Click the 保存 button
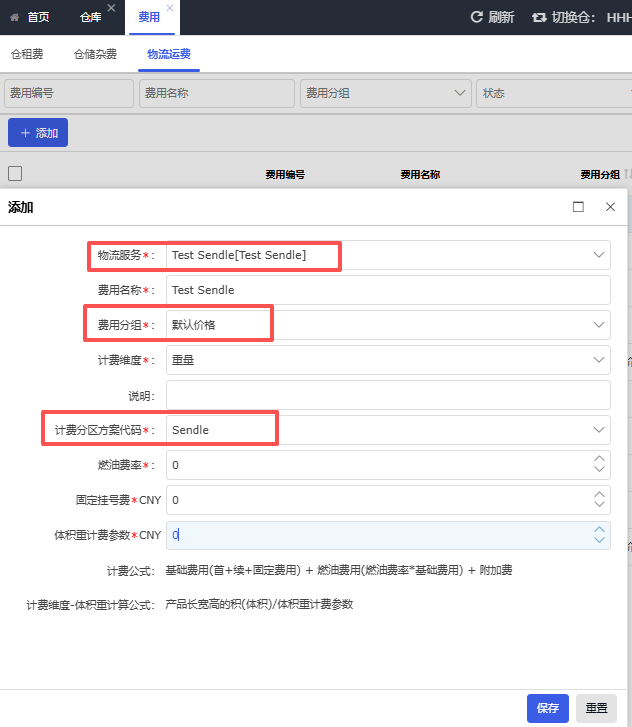 tap(547, 708)
